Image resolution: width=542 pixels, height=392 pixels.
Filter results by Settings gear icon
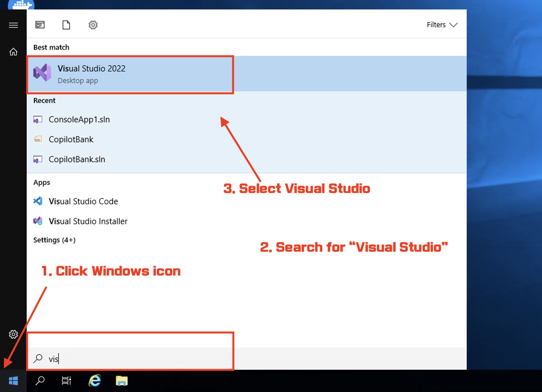93,25
